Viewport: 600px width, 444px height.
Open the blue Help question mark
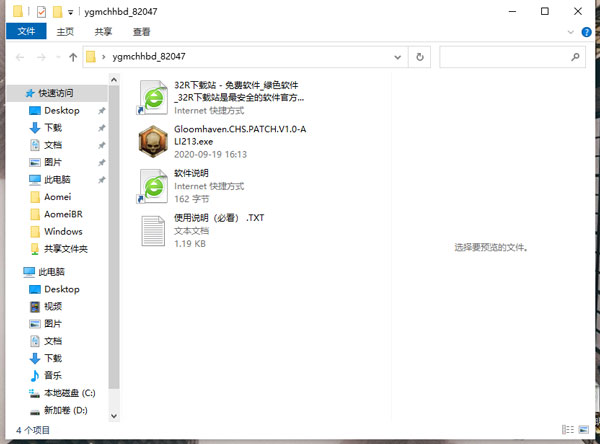tap(586, 32)
